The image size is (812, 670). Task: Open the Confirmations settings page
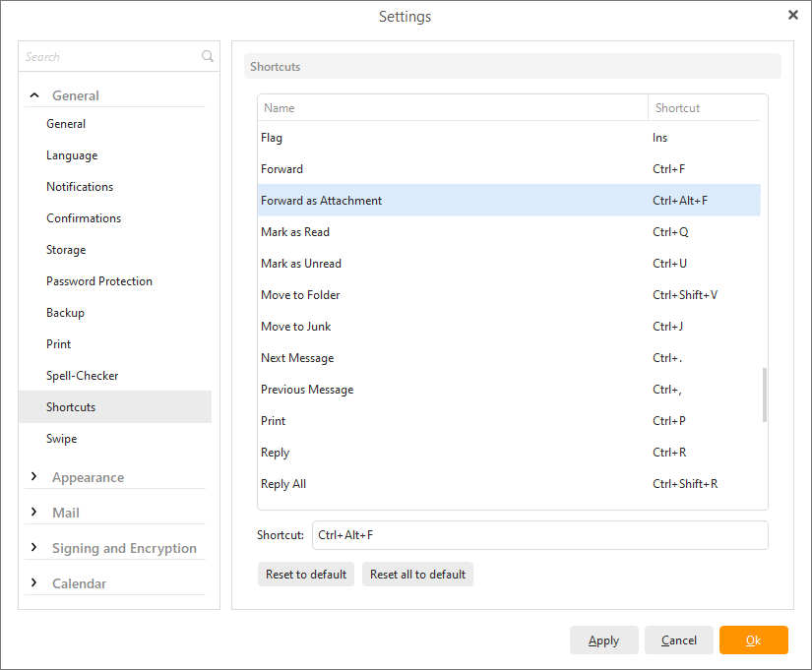tap(84, 217)
